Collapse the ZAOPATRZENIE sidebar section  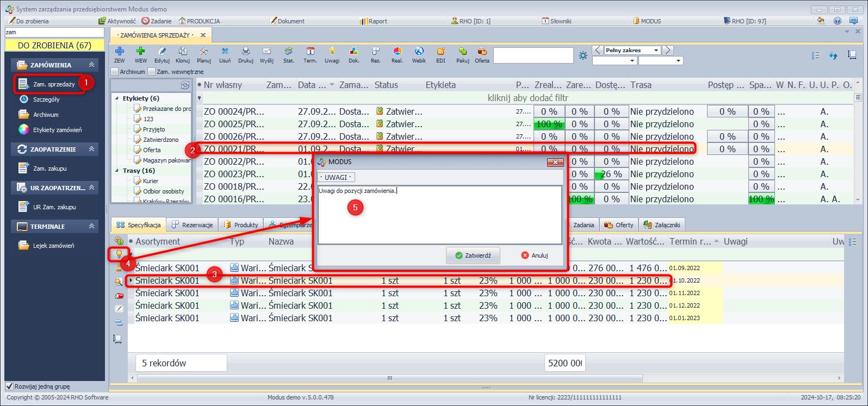point(91,149)
